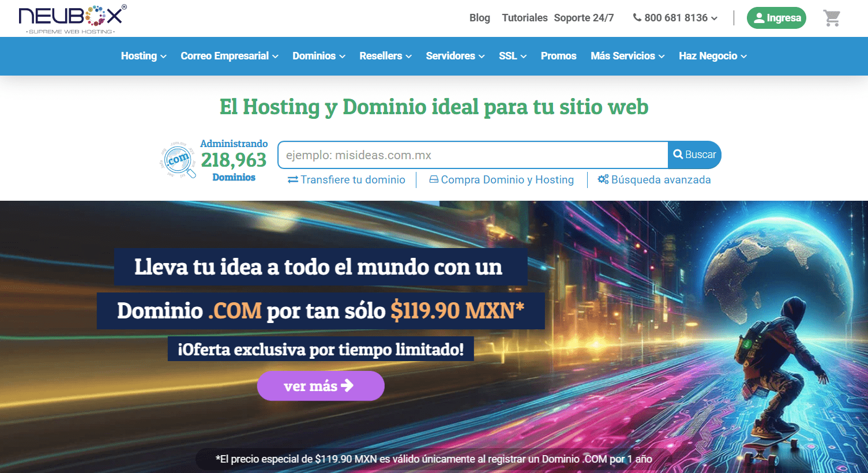Expand the Servidores menu
The width and height of the screenshot is (868, 473).
tap(455, 56)
